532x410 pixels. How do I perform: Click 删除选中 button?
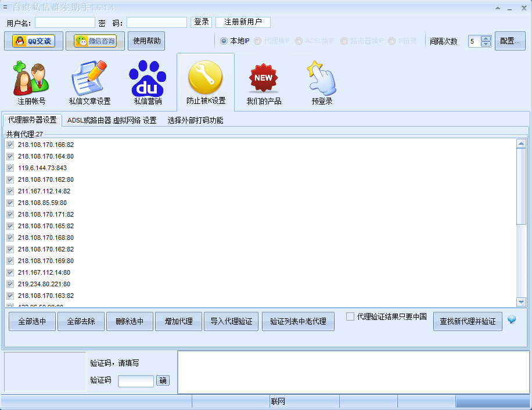[130, 321]
